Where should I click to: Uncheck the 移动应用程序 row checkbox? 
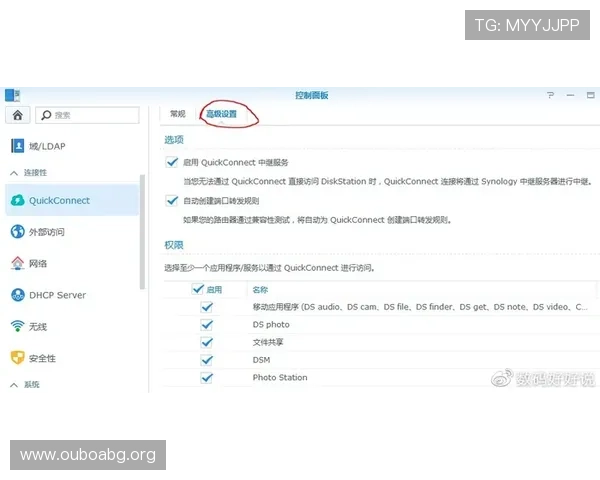pyautogui.click(x=207, y=307)
